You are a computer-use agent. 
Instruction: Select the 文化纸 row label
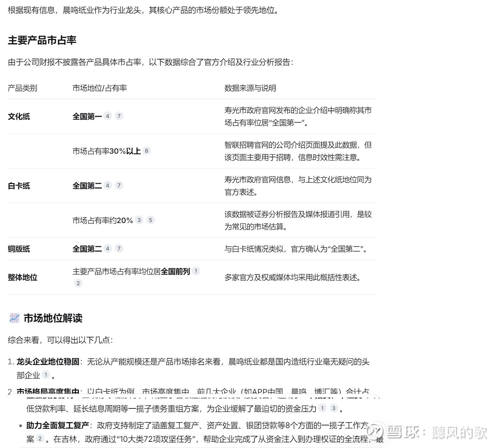pyautogui.click(x=19, y=116)
